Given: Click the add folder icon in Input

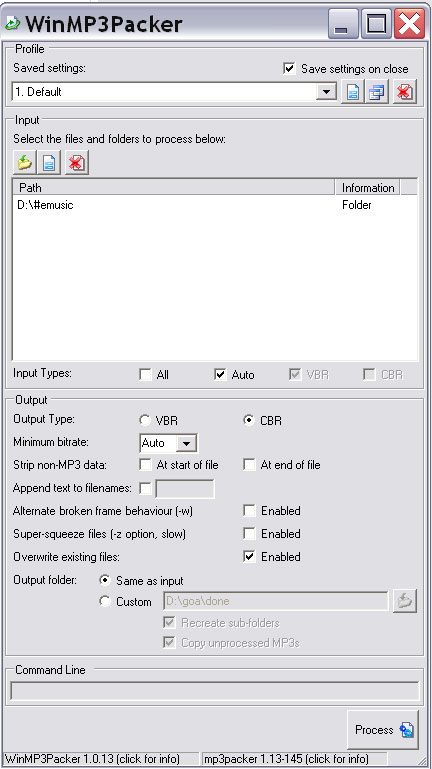Looking at the screenshot, I should coord(25,163).
